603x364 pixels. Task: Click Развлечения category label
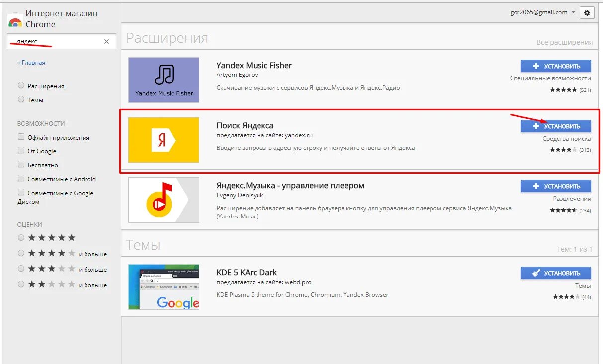tap(572, 199)
